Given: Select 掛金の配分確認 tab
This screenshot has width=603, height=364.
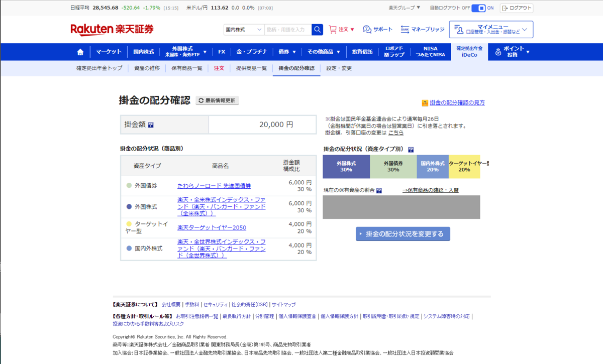Looking at the screenshot, I should [x=296, y=68].
